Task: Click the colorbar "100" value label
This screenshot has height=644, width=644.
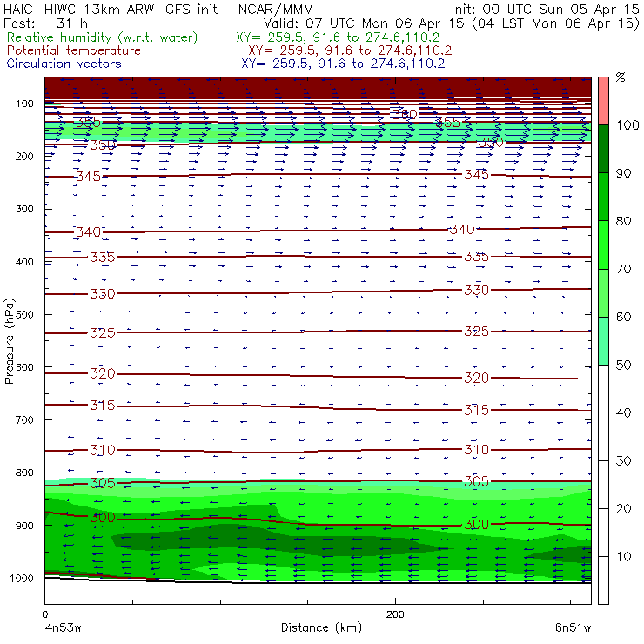Action: click(x=627, y=124)
